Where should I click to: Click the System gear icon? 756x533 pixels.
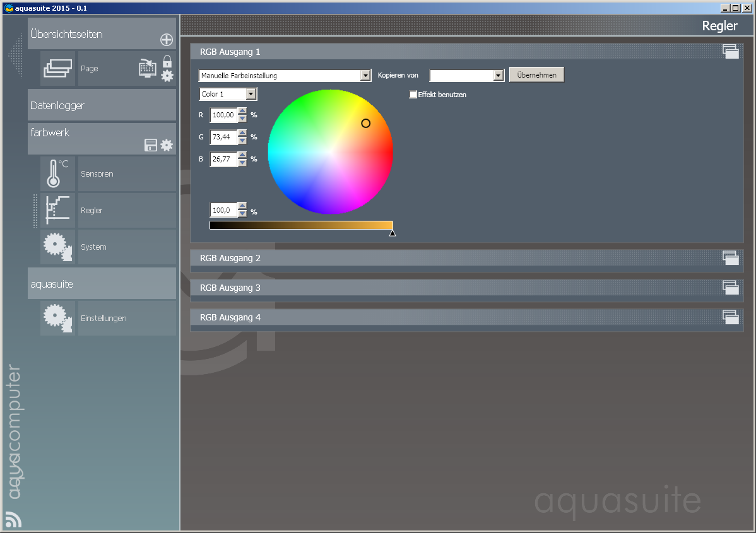tap(57, 247)
